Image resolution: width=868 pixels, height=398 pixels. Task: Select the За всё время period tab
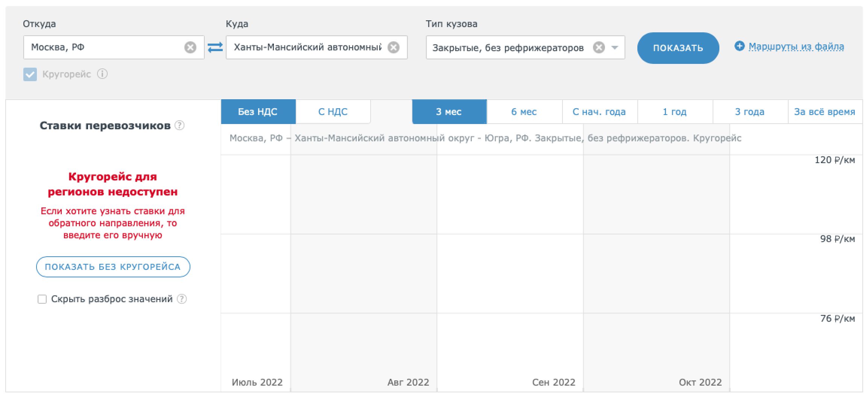(825, 112)
